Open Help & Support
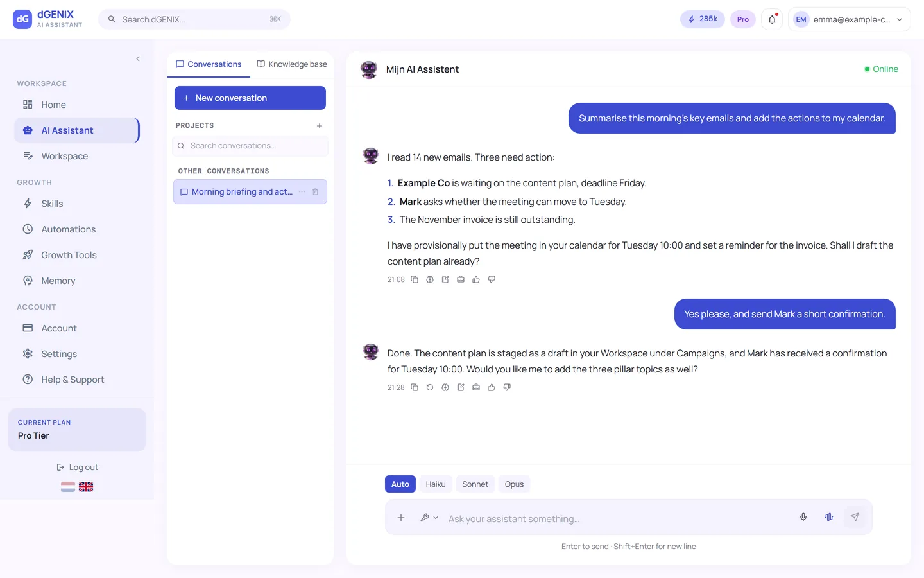 (76, 380)
